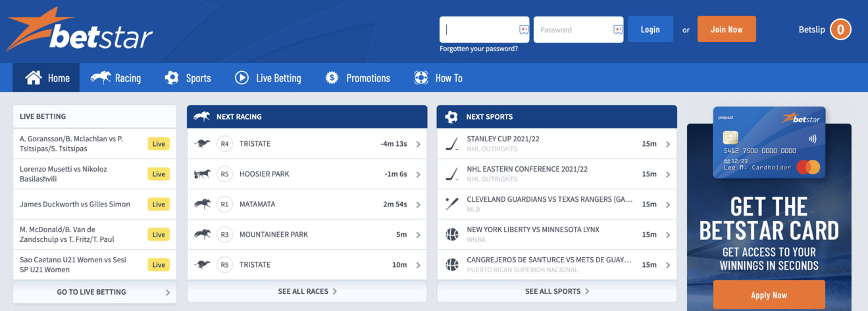Image resolution: width=868 pixels, height=311 pixels.
Task: Click the soccer ball icon in Next Sports header
Action: click(x=451, y=116)
